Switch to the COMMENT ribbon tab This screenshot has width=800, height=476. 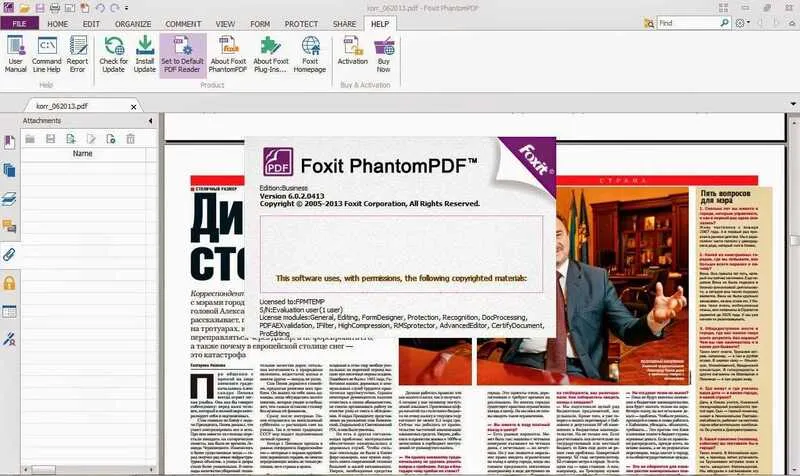tap(183, 24)
